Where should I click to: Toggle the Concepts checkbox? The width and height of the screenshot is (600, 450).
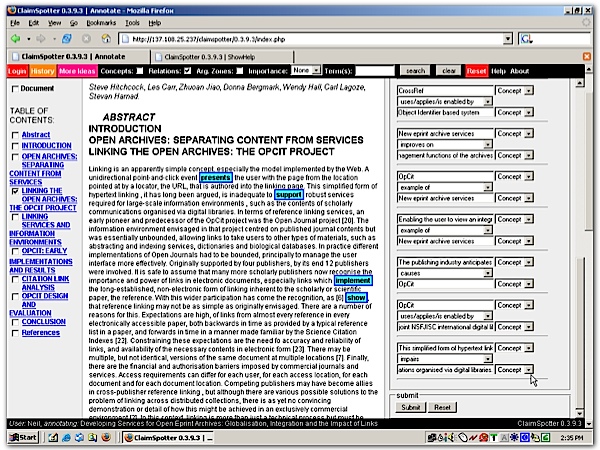[140, 71]
